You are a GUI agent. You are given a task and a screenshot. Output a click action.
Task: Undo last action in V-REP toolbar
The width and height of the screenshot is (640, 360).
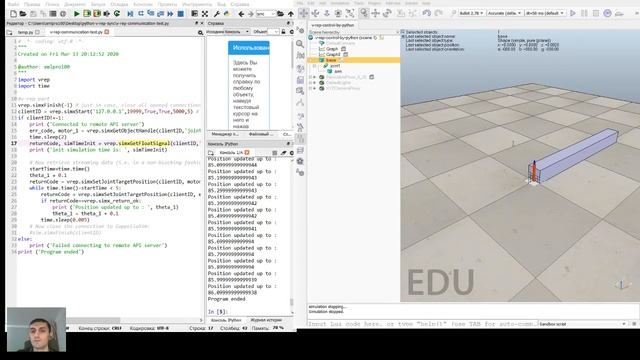427,13
